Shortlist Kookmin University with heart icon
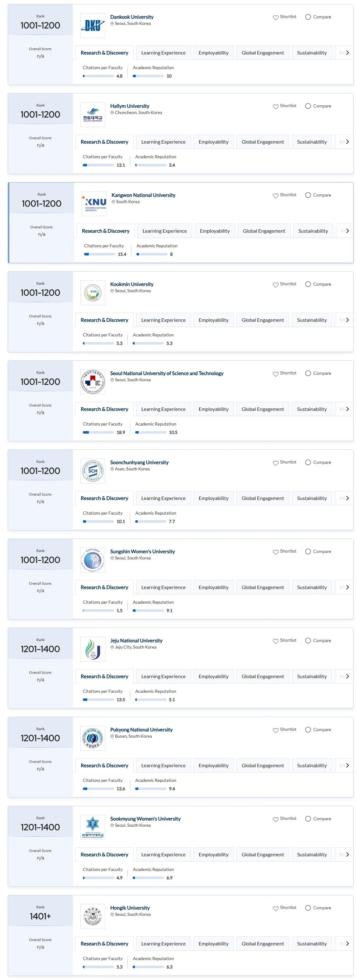 276,285
